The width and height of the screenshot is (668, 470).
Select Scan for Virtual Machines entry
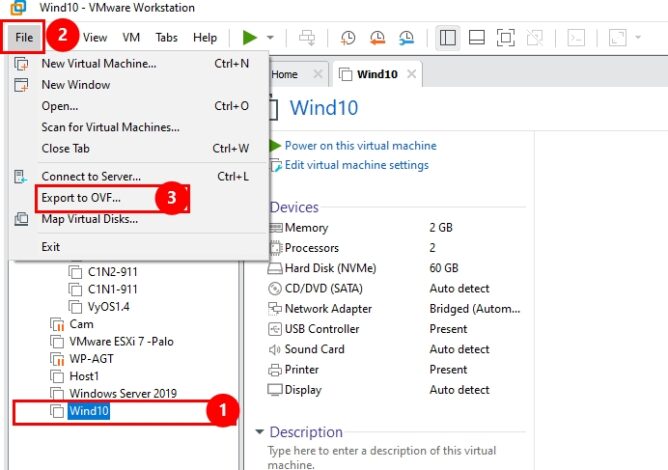point(139,127)
